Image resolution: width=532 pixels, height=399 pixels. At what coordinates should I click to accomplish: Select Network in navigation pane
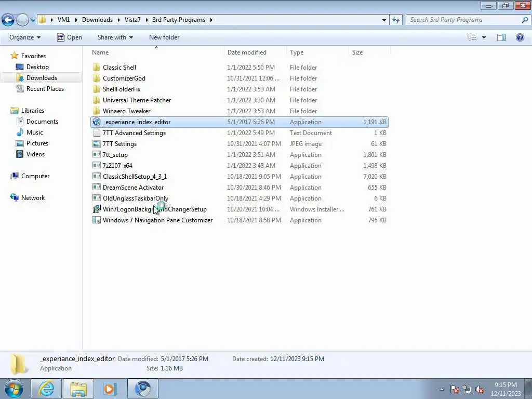point(33,198)
